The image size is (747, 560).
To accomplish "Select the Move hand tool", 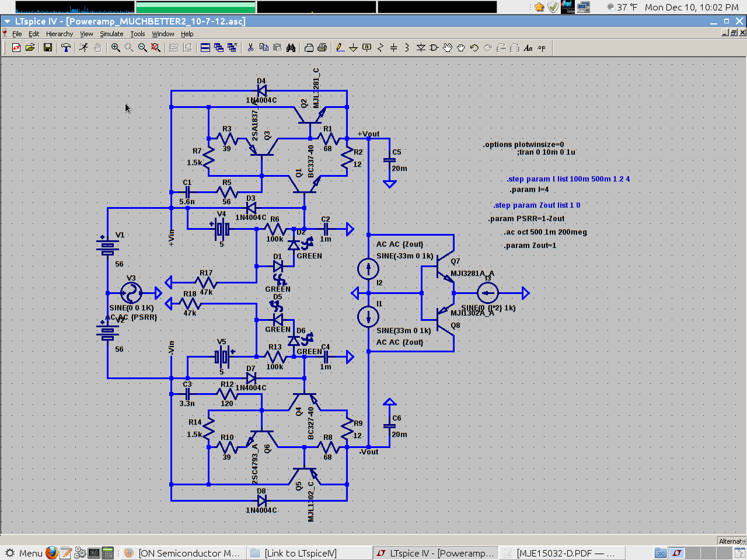I will point(447,48).
